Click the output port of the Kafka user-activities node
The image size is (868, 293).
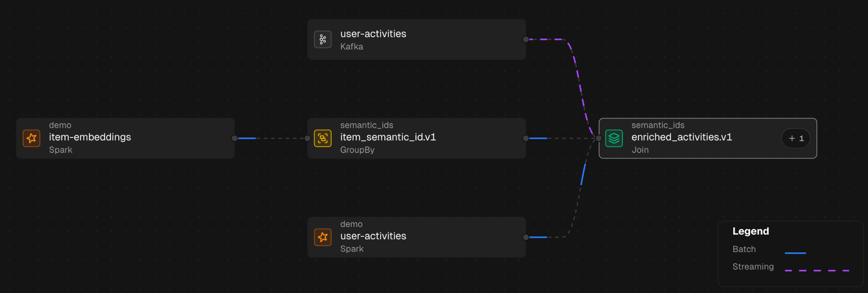pyautogui.click(x=526, y=39)
